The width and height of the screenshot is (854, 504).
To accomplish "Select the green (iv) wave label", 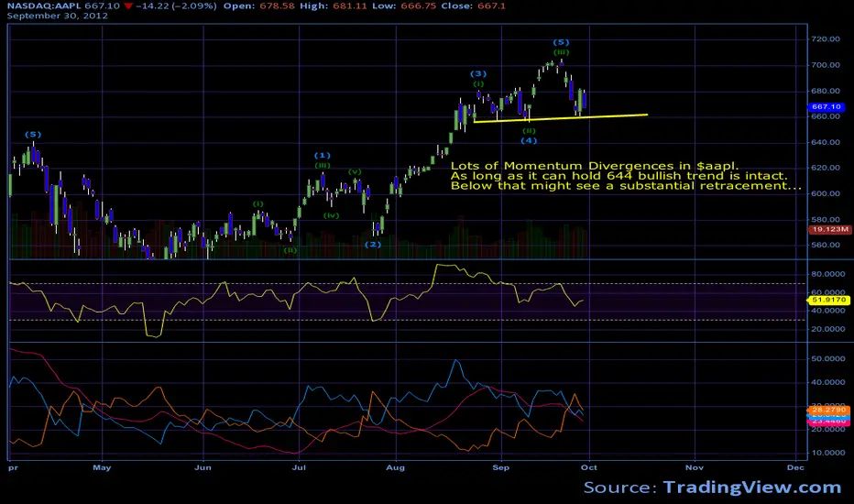I will pyautogui.click(x=331, y=215).
